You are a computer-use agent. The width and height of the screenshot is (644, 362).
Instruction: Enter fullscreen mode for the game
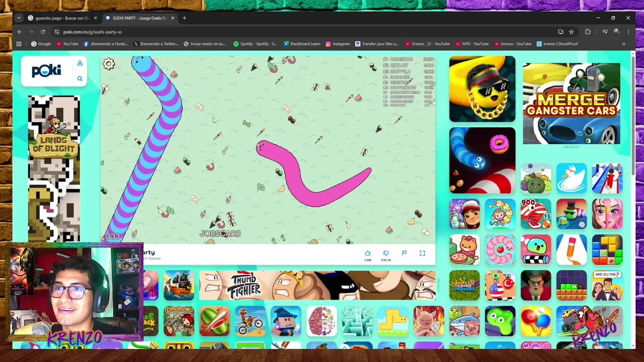[x=422, y=253]
